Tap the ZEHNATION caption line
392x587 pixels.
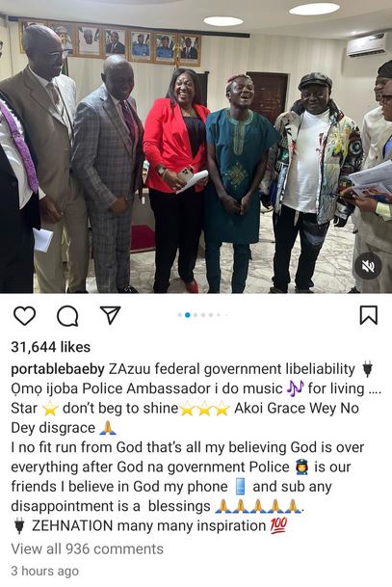pyautogui.click(x=151, y=525)
